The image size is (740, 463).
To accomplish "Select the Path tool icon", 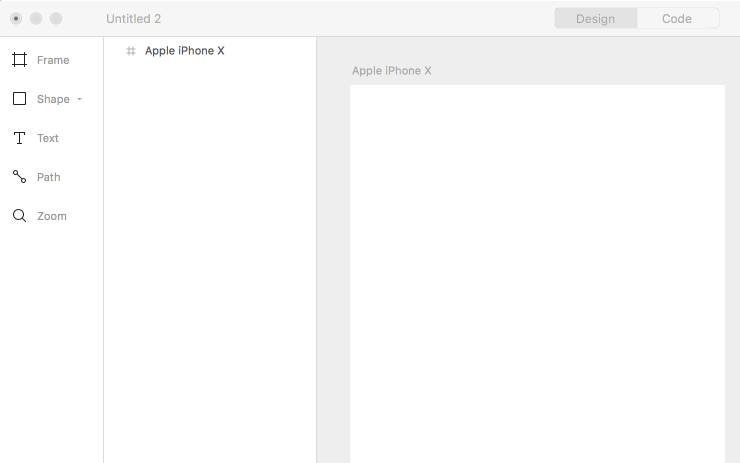I will point(19,177).
